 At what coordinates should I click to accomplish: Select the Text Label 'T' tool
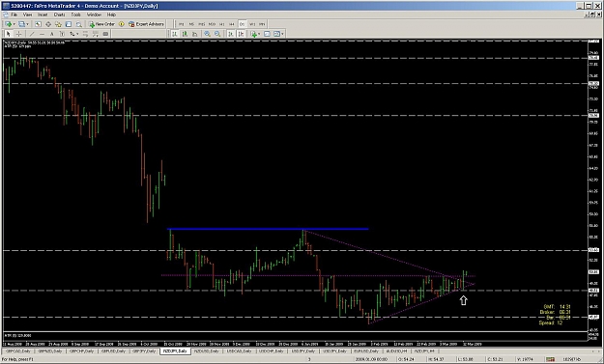(62, 34)
